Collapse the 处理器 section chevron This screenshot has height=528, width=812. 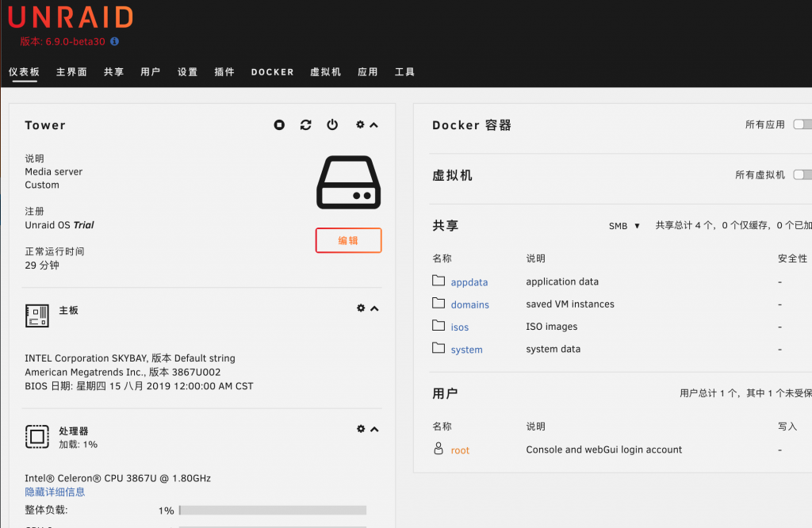pyautogui.click(x=374, y=429)
